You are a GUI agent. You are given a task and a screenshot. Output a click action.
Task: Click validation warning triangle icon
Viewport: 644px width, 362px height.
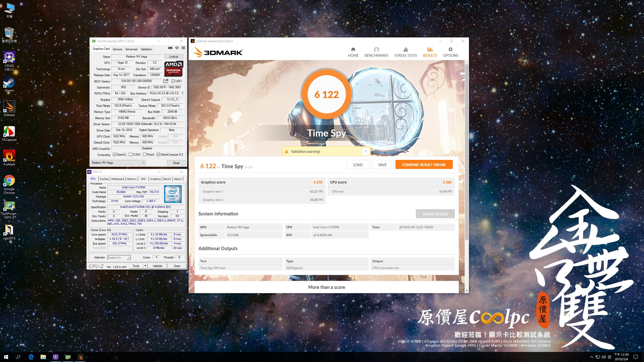286,151
